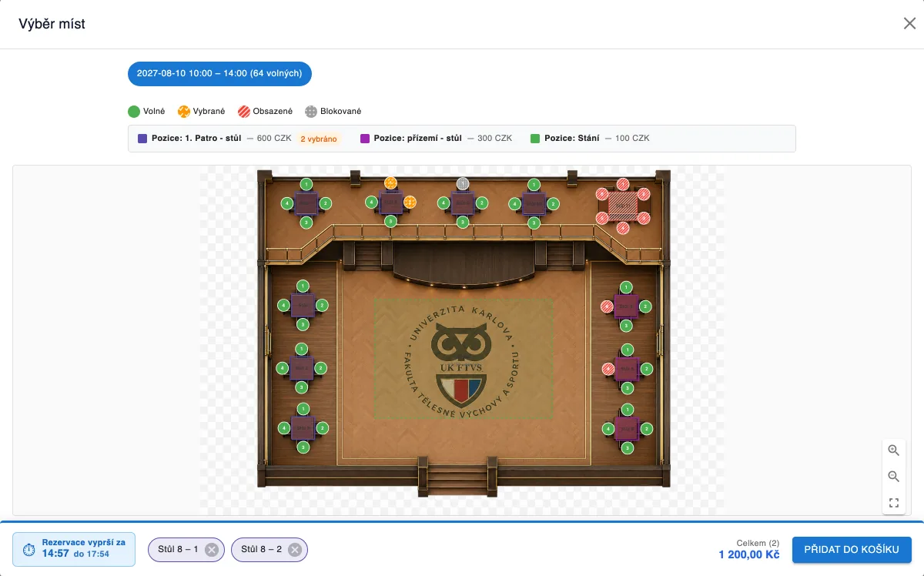Deselect orange seat 1 at Stůl 8
924x576 pixels.
coord(390,183)
